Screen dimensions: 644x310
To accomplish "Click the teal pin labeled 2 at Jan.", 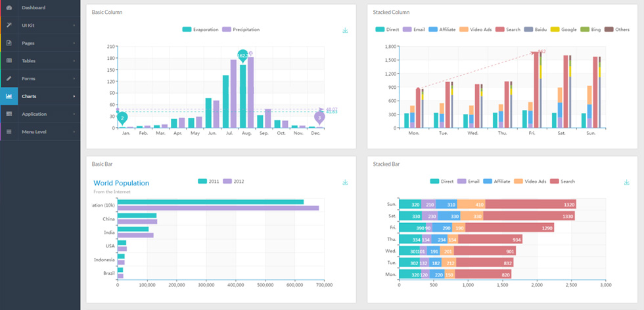I will (122, 118).
